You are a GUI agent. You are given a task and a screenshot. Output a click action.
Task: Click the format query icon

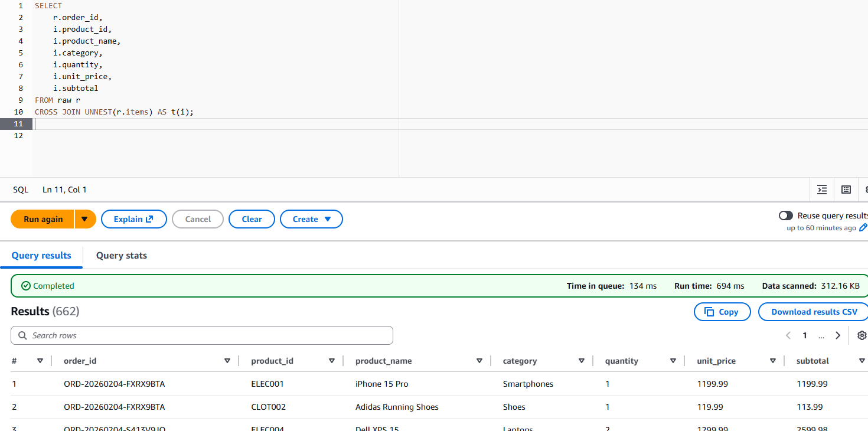tap(822, 190)
